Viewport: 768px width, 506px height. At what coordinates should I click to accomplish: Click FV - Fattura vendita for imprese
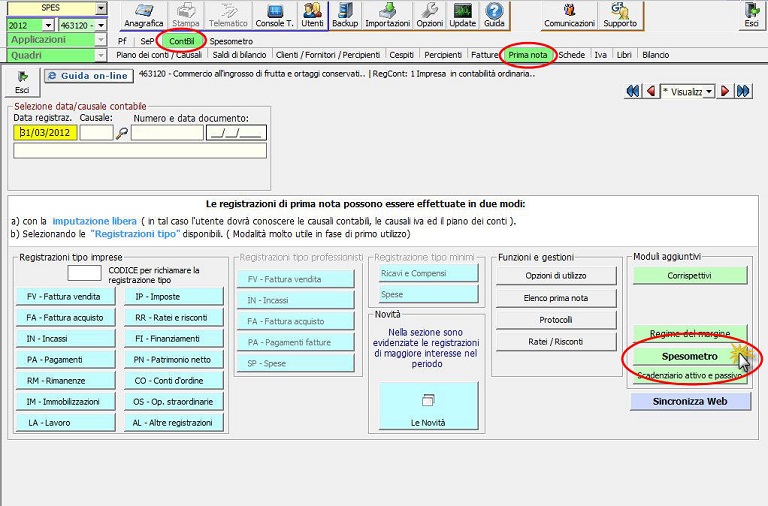coord(66,297)
